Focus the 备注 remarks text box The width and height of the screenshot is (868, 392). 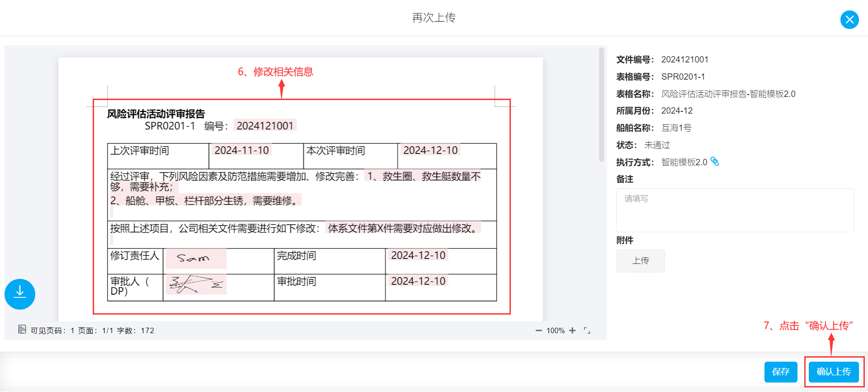coord(735,210)
